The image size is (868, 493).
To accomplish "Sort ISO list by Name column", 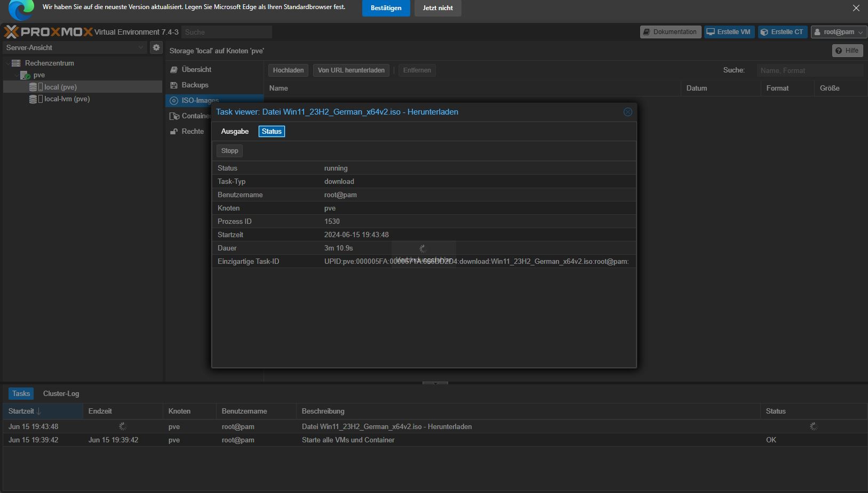I will tap(472, 88).
